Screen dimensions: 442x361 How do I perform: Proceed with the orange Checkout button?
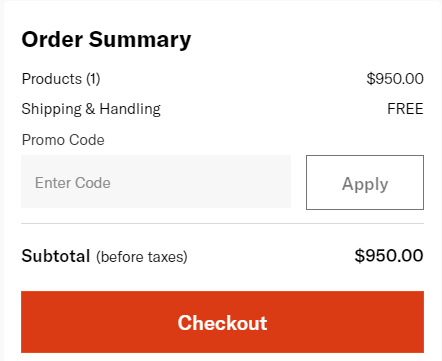tap(222, 322)
